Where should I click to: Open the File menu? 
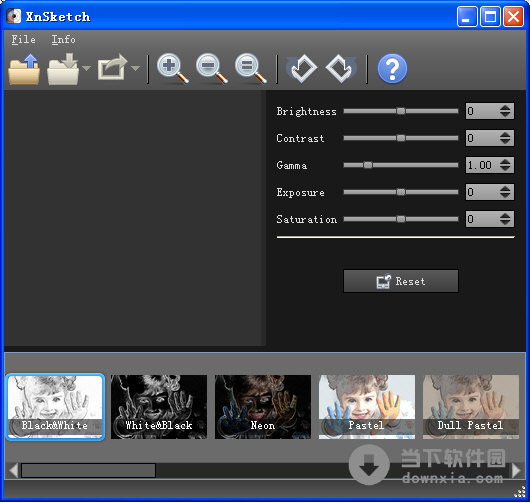[23, 40]
